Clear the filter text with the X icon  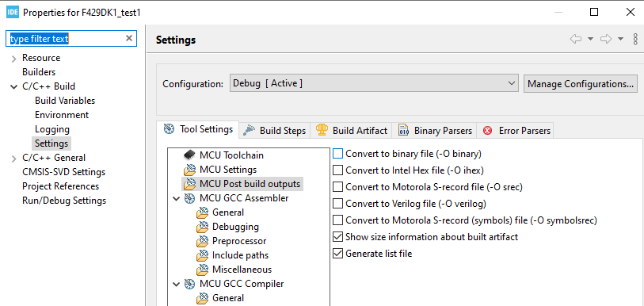pyautogui.click(x=129, y=38)
